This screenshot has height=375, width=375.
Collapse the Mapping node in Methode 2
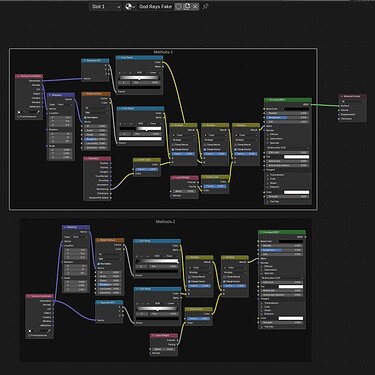point(65,227)
